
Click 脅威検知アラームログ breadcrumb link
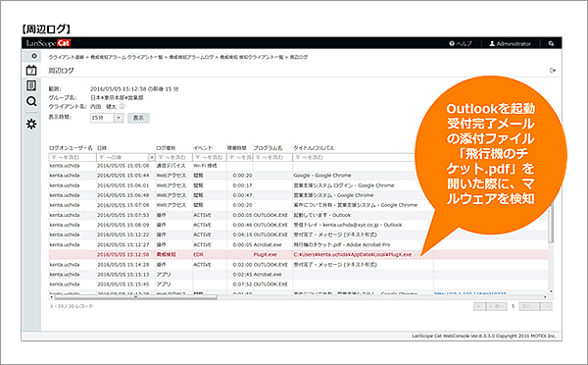click(191, 58)
